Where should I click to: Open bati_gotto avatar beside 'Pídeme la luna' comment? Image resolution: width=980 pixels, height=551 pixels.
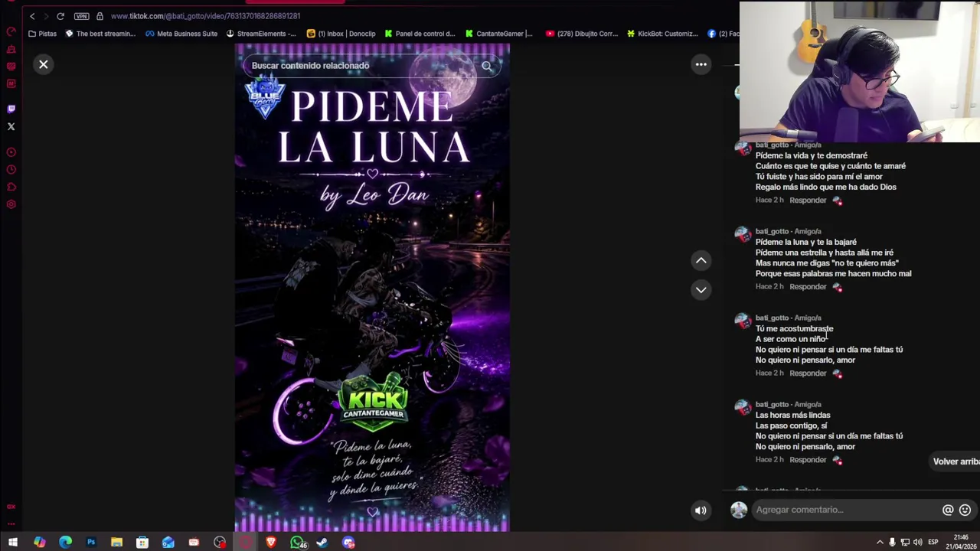[743, 235]
